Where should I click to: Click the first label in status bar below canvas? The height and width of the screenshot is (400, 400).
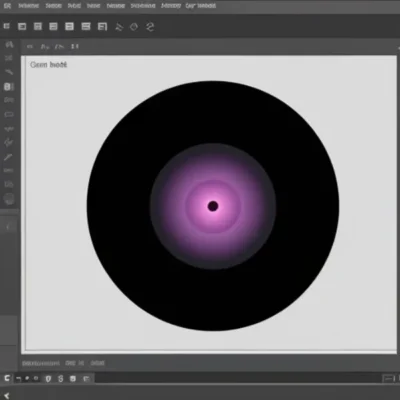[x=41, y=363]
